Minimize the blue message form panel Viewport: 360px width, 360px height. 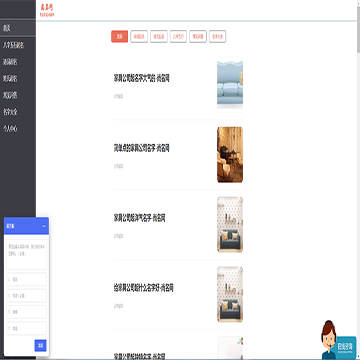(x=44, y=226)
